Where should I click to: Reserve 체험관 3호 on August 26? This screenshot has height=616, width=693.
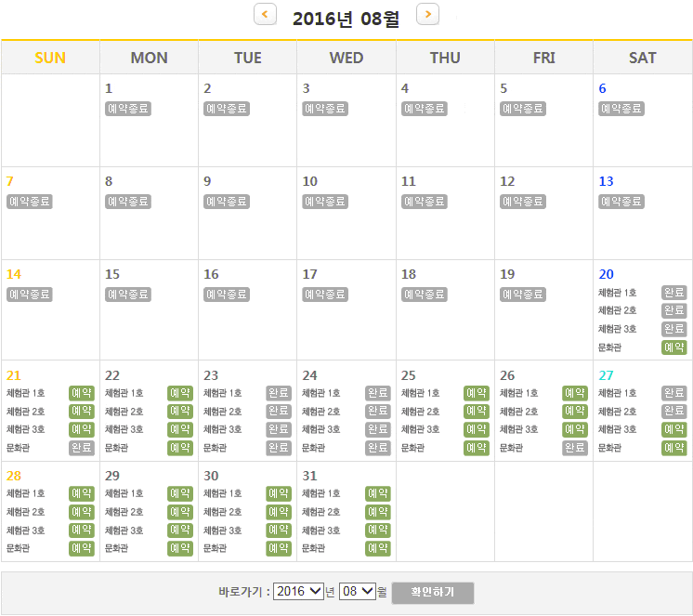tap(574, 429)
